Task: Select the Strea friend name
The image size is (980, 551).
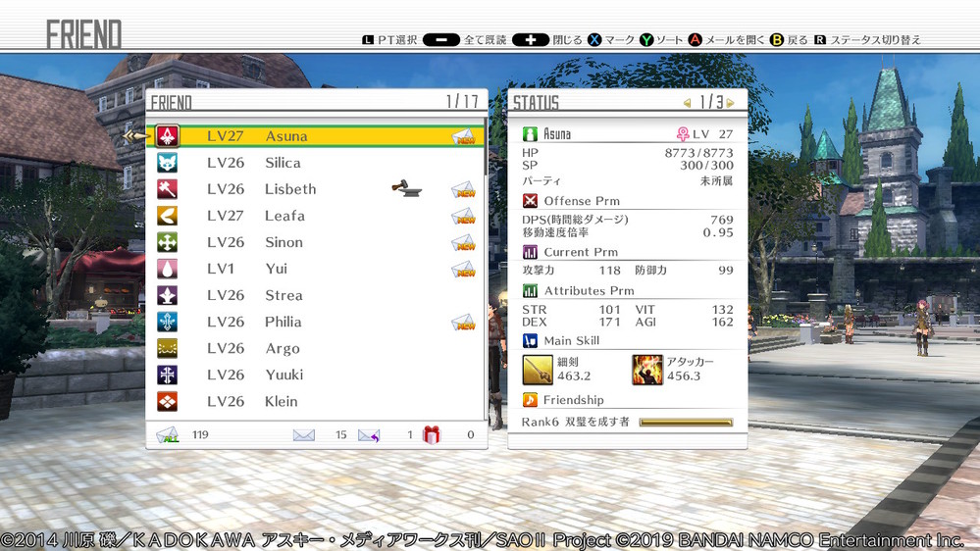Action: [284, 295]
